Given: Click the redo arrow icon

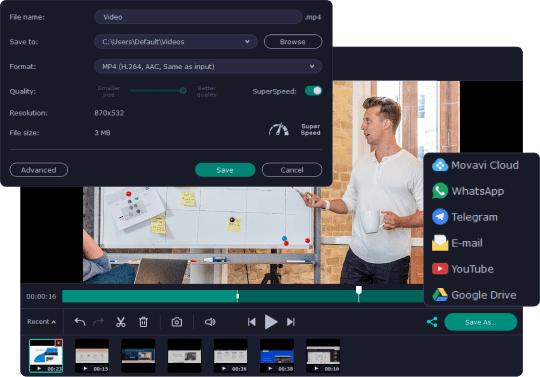Looking at the screenshot, I should coord(98,322).
